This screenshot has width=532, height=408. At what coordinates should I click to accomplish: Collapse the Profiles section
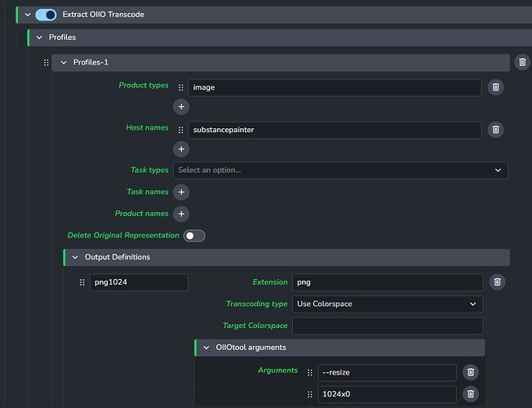click(39, 38)
